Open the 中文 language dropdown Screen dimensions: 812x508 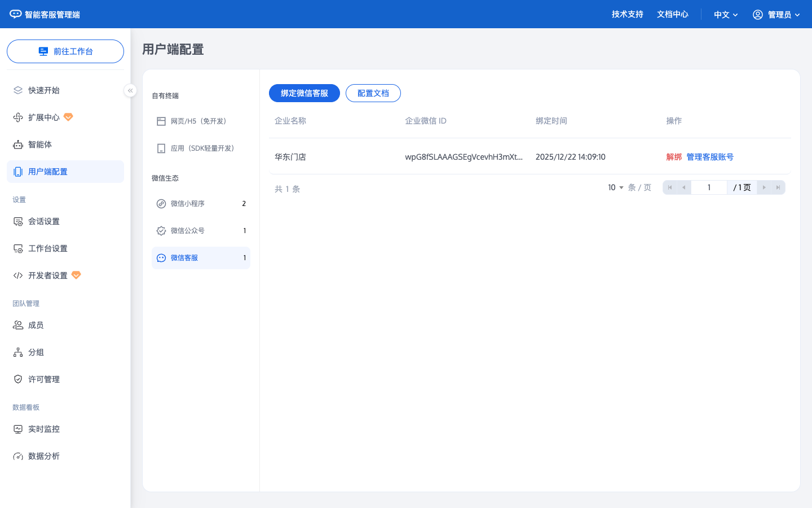[x=726, y=15]
